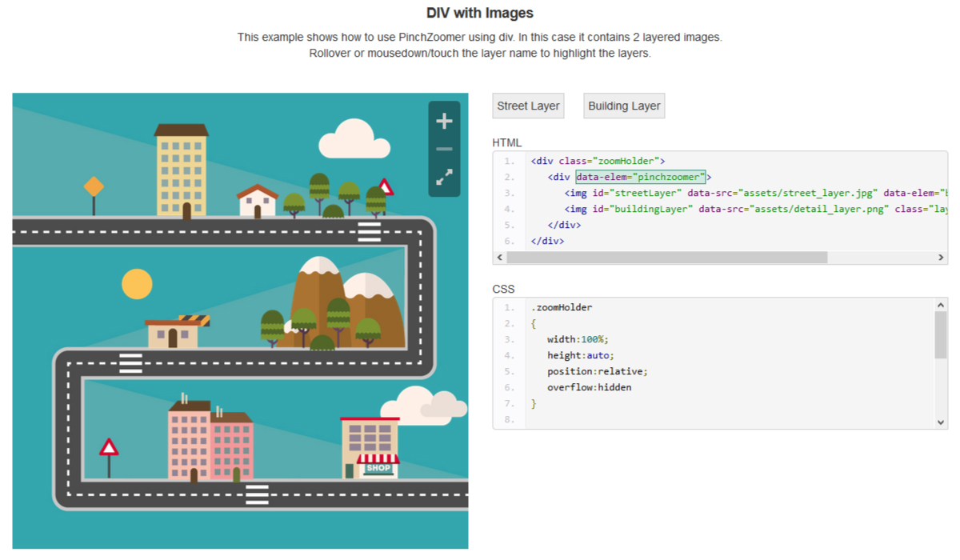The height and width of the screenshot is (560, 960).
Task: Click the HTML horizontal scrollbar thumb
Action: (x=666, y=258)
